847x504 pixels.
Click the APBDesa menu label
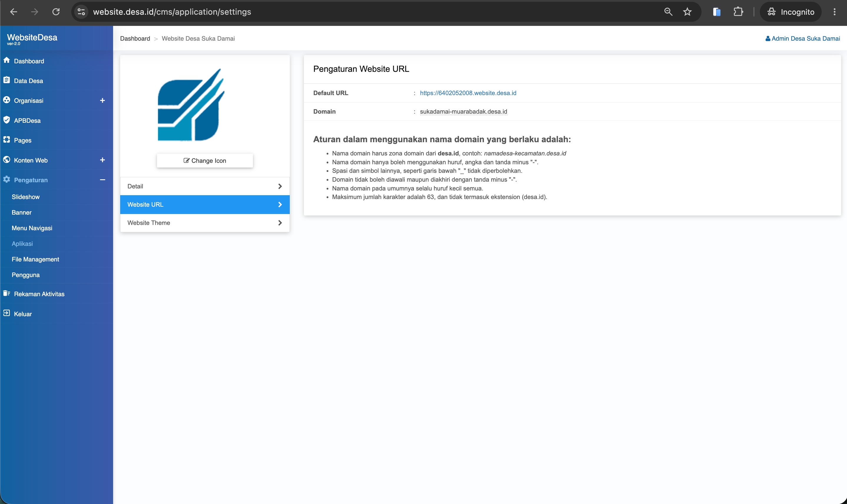click(27, 121)
